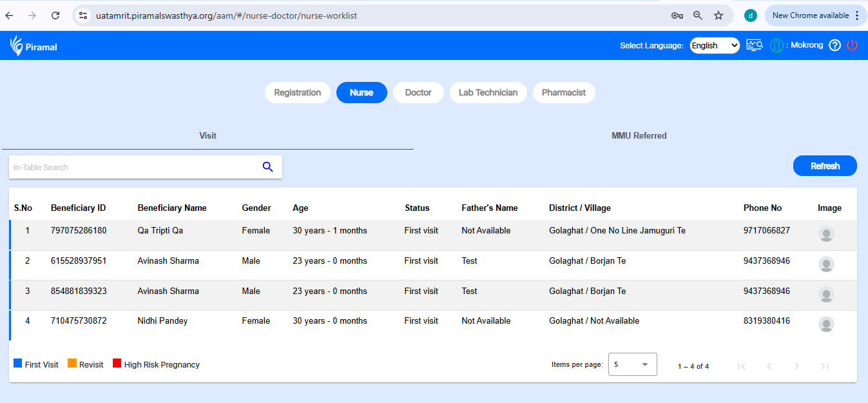Bookmark page with the star icon

click(x=719, y=15)
